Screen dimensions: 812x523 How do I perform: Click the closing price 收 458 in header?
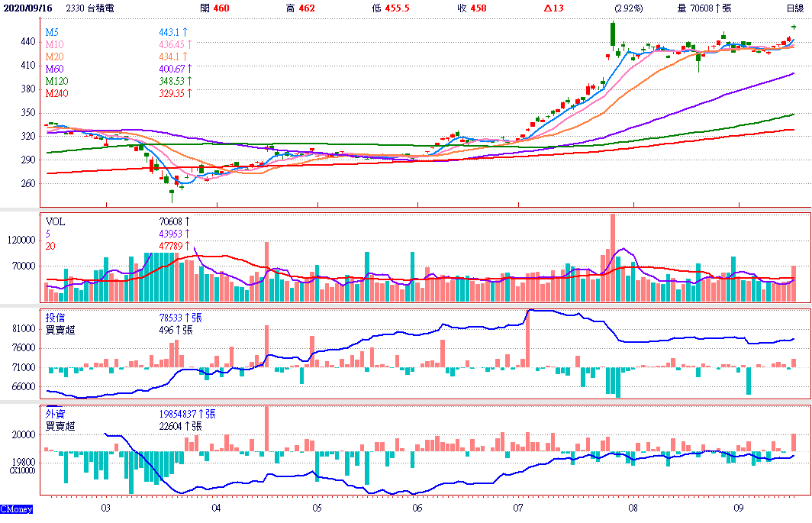[478, 8]
